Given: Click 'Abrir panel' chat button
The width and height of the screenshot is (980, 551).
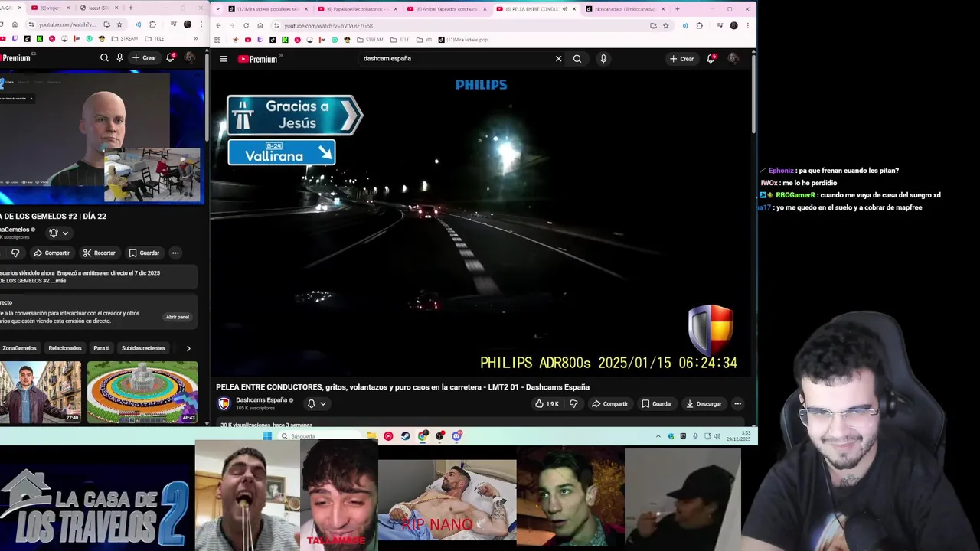Looking at the screenshot, I should [178, 317].
